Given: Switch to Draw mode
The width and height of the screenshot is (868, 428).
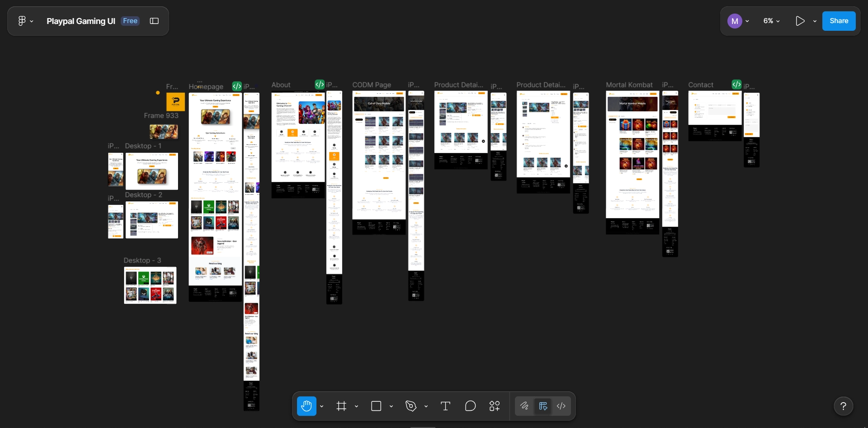Looking at the screenshot, I should [x=524, y=406].
